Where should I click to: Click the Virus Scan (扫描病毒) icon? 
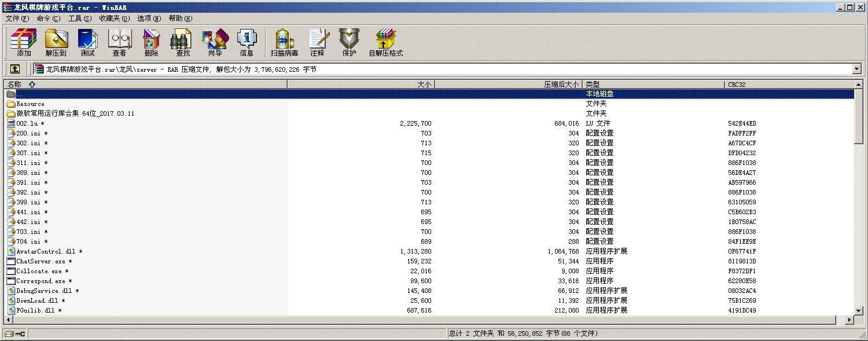click(284, 42)
